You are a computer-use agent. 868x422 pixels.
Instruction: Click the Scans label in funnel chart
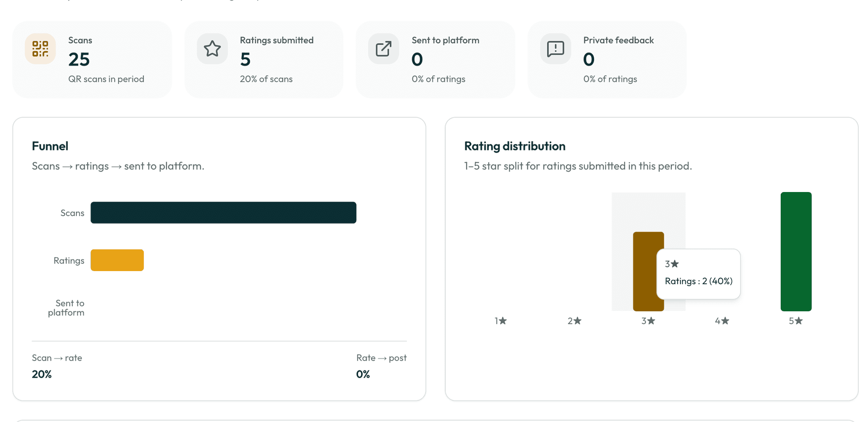pos(72,213)
